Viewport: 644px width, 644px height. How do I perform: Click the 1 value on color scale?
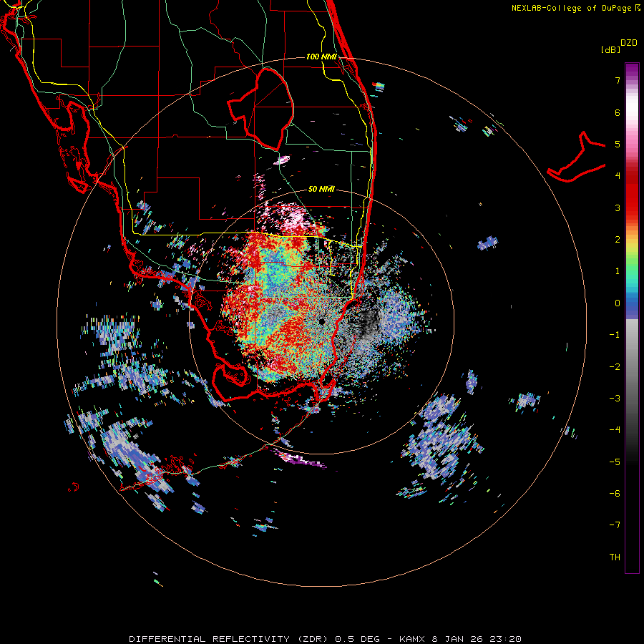tap(618, 270)
